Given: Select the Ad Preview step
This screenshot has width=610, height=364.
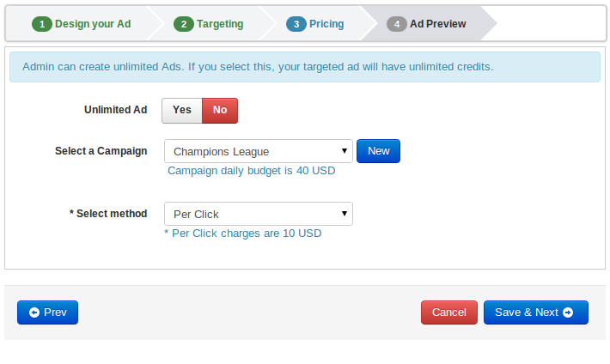Looking at the screenshot, I should coord(437,24).
